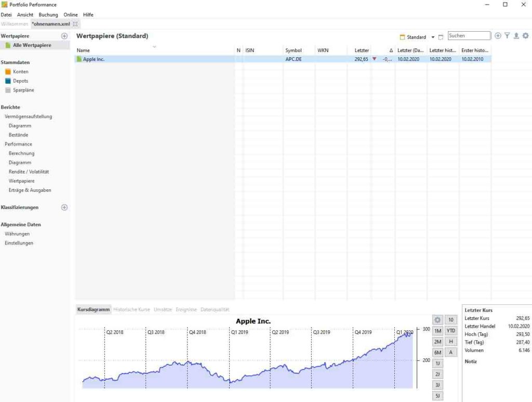Open Performance report section
This screenshot has height=402, width=532.
tap(18, 144)
